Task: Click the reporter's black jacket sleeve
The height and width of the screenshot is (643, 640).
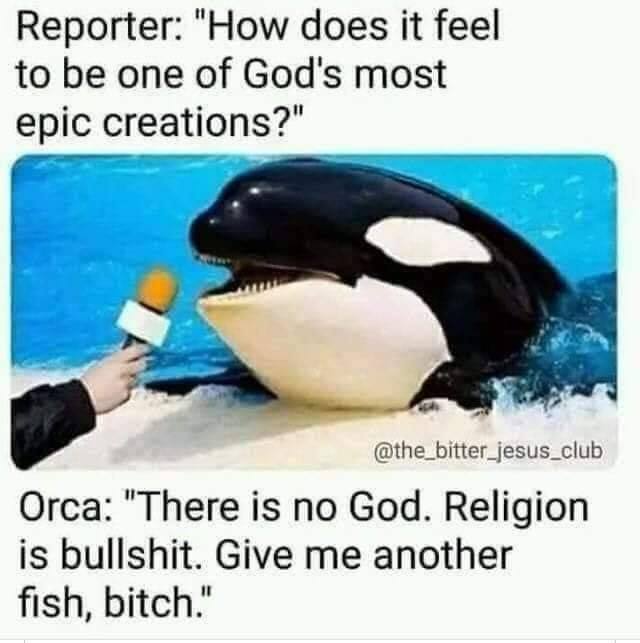Action: (49, 424)
